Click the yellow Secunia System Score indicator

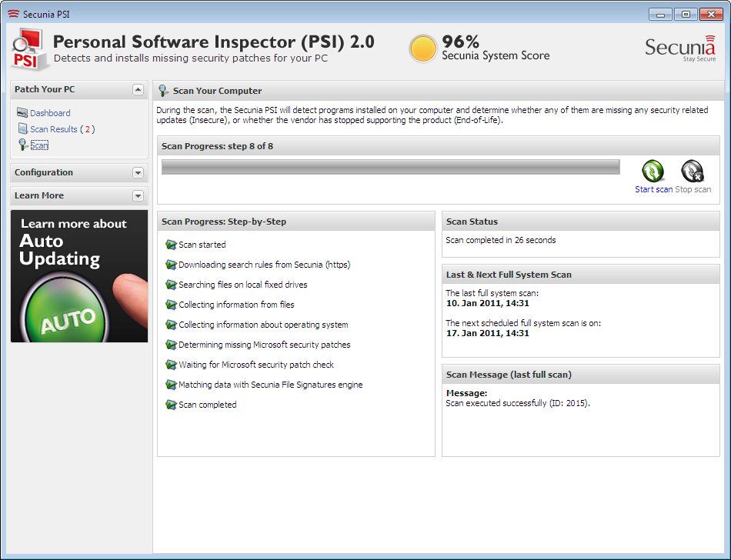pos(423,48)
